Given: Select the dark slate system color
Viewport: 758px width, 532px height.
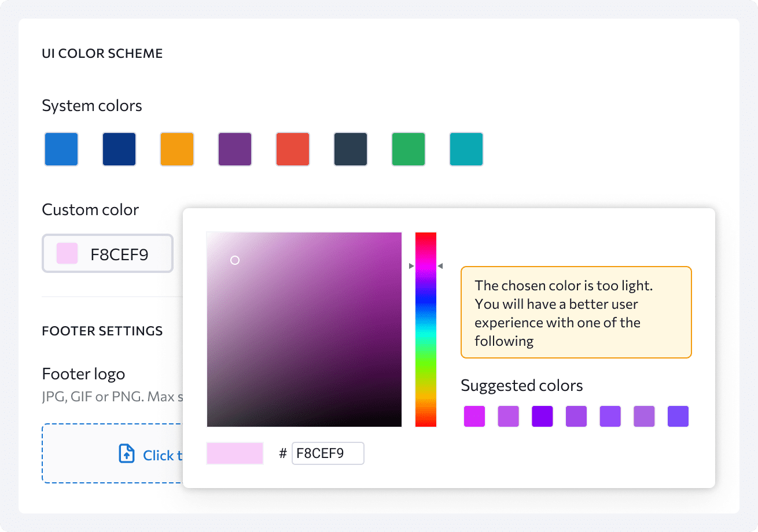Looking at the screenshot, I should 351,149.
